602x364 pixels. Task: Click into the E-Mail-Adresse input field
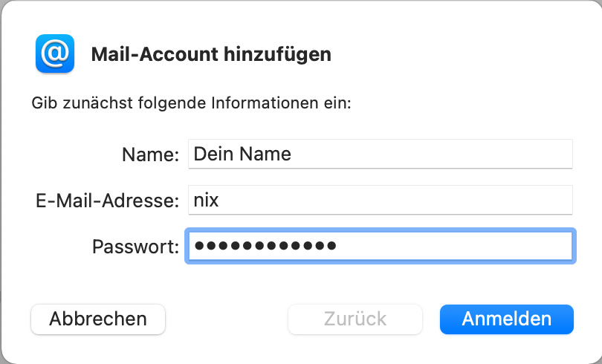pos(380,200)
